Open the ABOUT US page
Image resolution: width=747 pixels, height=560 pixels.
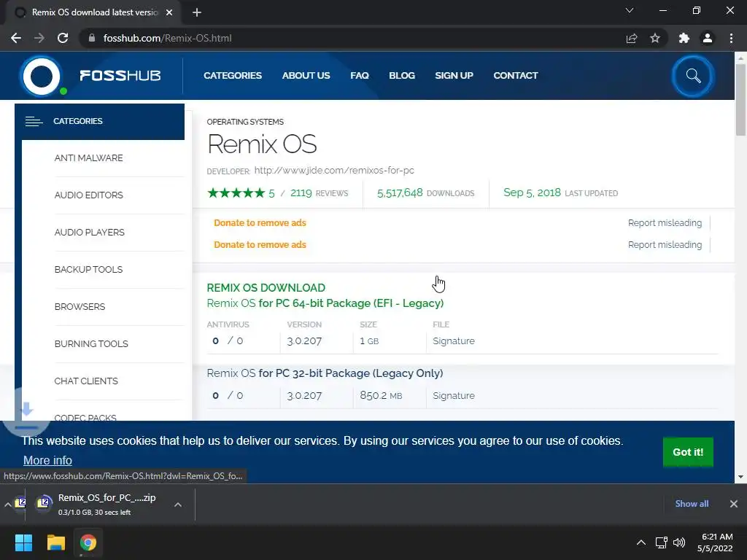pyautogui.click(x=306, y=76)
